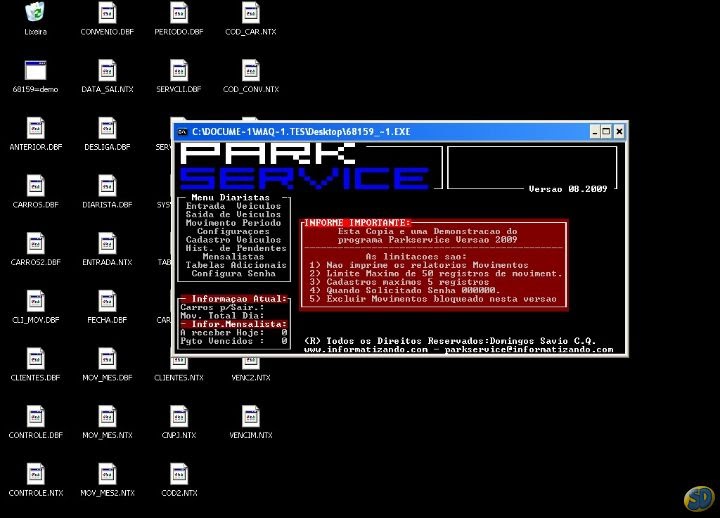Minimize the 68159_~1.EXE console window
720x518 pixels.
(x=595, y=132)
